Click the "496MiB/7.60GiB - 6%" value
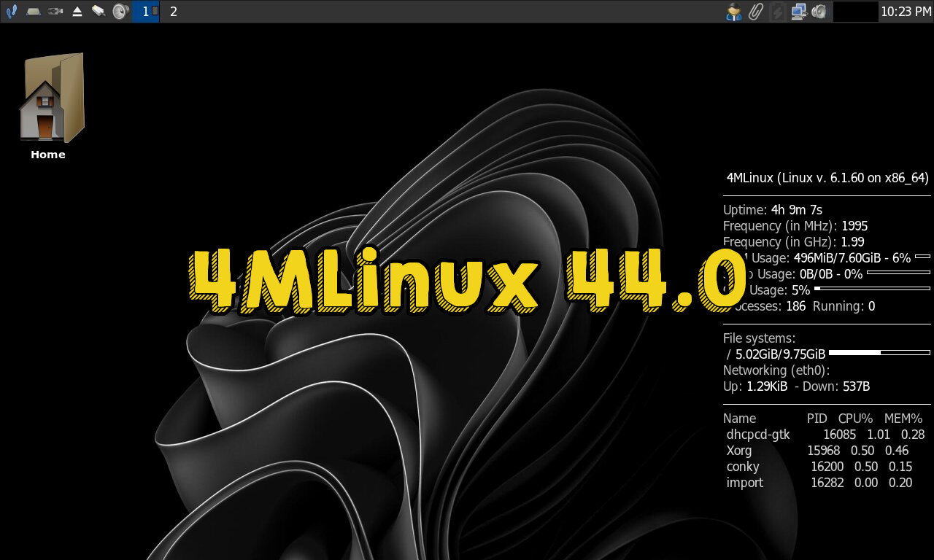Screen dimensions: 934x560 [x=852, y=258]
